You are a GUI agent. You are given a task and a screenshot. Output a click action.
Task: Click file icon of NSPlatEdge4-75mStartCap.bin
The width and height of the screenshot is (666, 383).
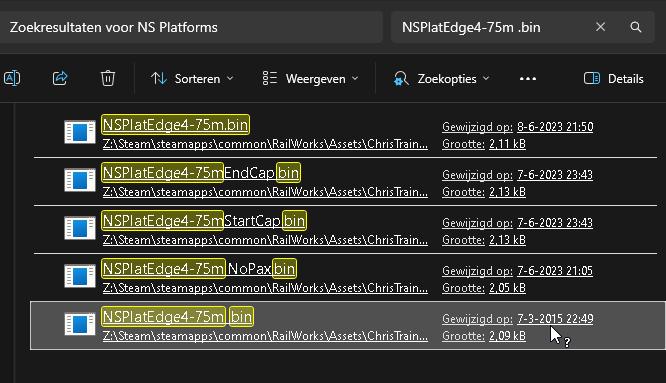[x=80, y=228]
